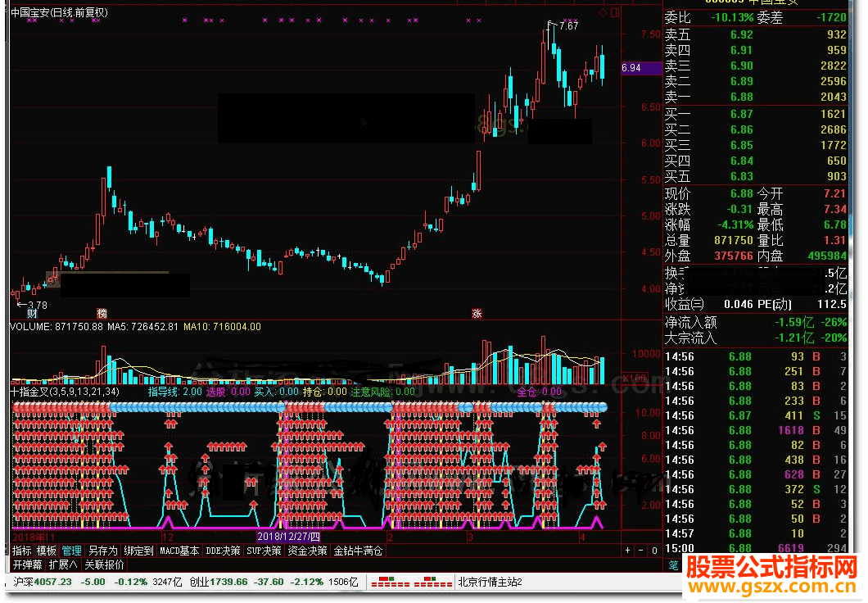
Task: Click the 今开 7.21 value
Action: (x=835, y=194)
